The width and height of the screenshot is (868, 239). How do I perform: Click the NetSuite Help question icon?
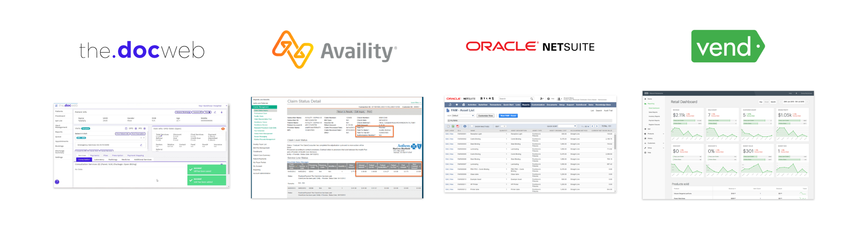pos(549,99)
